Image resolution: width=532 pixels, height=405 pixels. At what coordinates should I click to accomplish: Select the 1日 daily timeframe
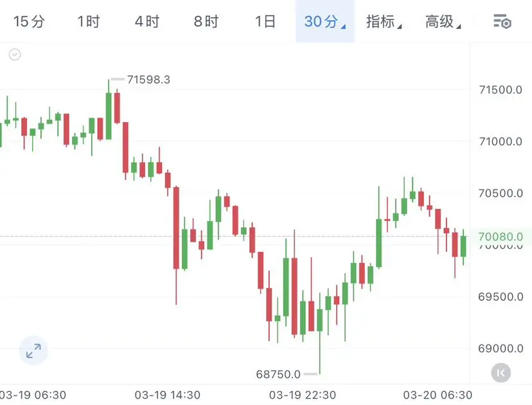pyautogui.click(x=265, y=22)
